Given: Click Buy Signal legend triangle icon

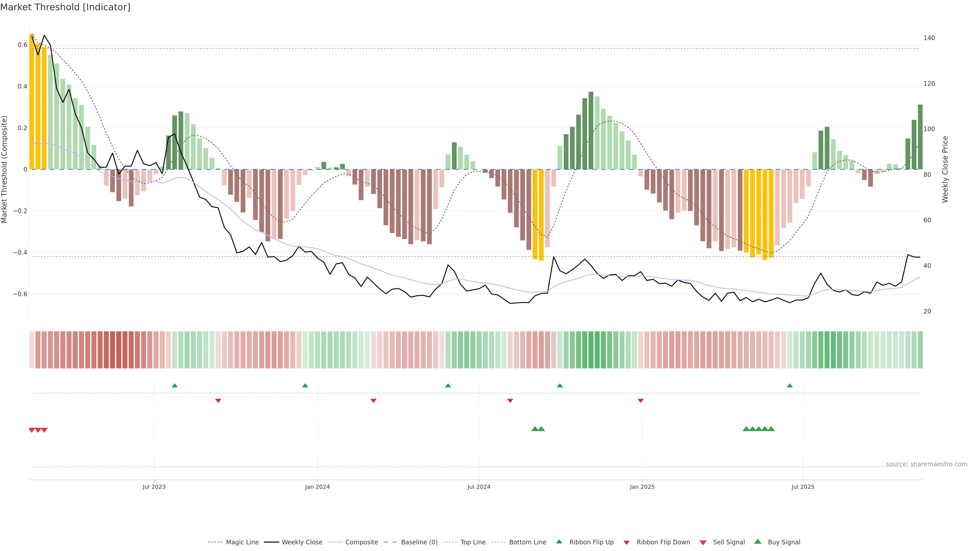Looking at the screenshot, I should 758,542.
